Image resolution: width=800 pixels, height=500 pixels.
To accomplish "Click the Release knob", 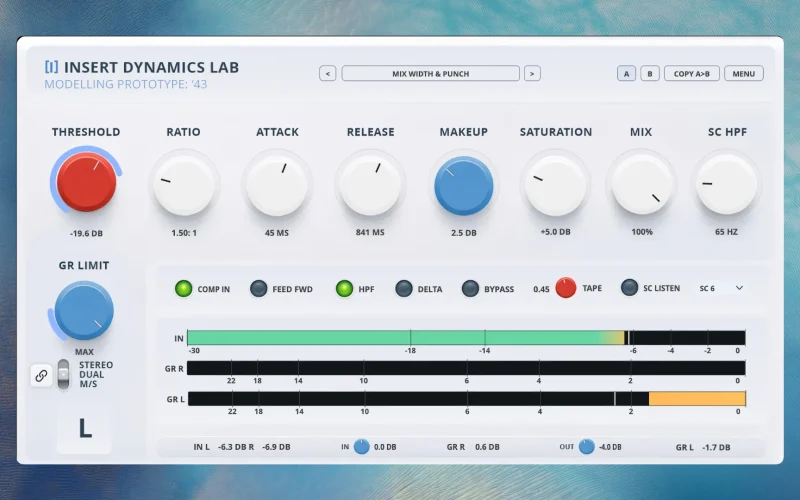I will [370, 185].
